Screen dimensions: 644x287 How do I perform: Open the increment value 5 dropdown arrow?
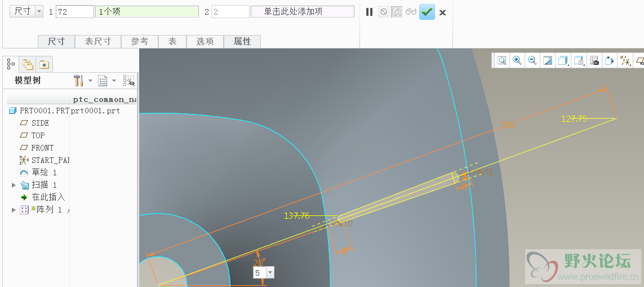click(x=270, y=272)
